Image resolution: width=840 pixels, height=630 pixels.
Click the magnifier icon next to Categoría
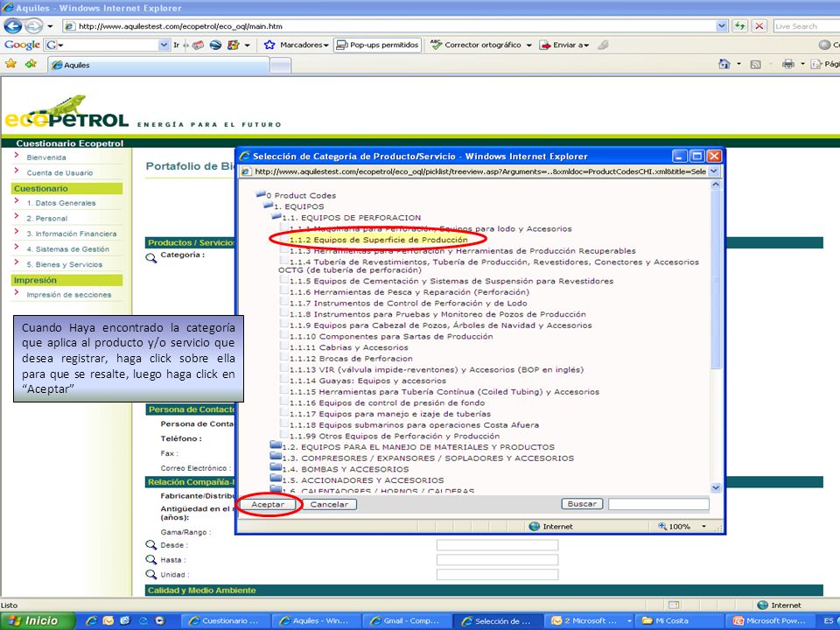pos(151,257)
